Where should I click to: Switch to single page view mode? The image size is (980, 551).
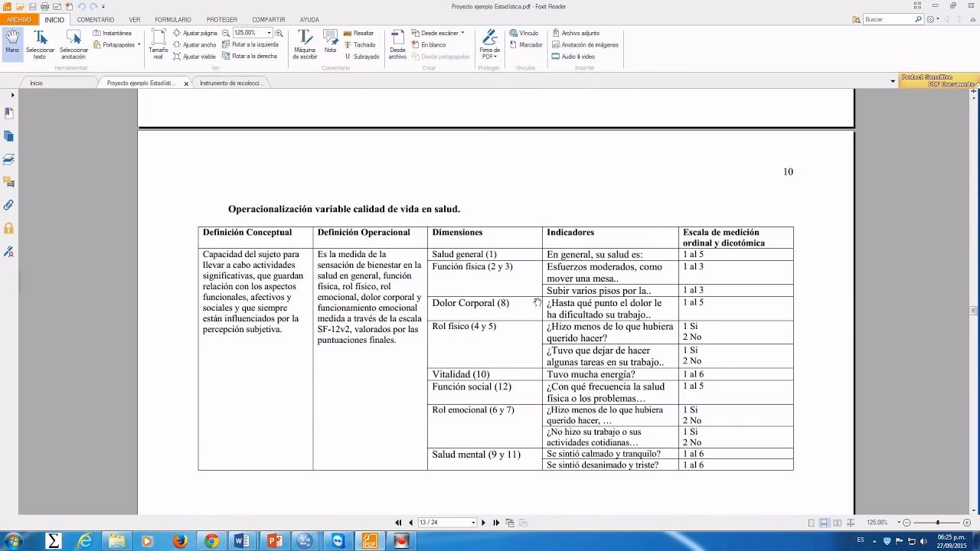(x=812, y=523)
